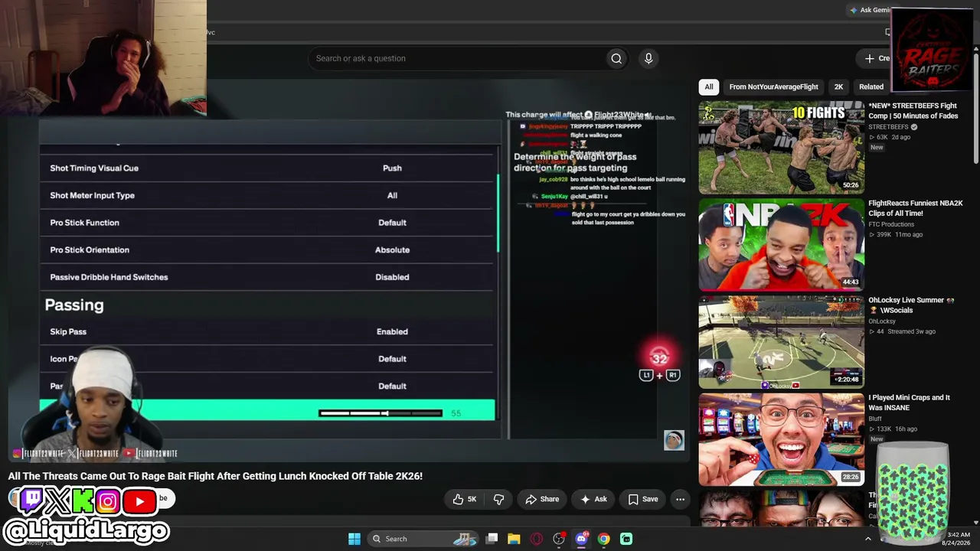Save the video to a playlist
The height and width of the screenshot is (551, 980).
tap(643, 499)
